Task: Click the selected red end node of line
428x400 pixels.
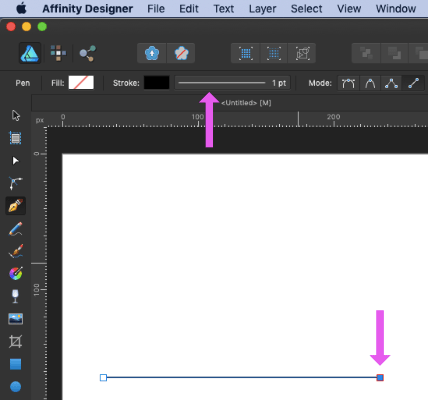Action: (x=380, y=378)
